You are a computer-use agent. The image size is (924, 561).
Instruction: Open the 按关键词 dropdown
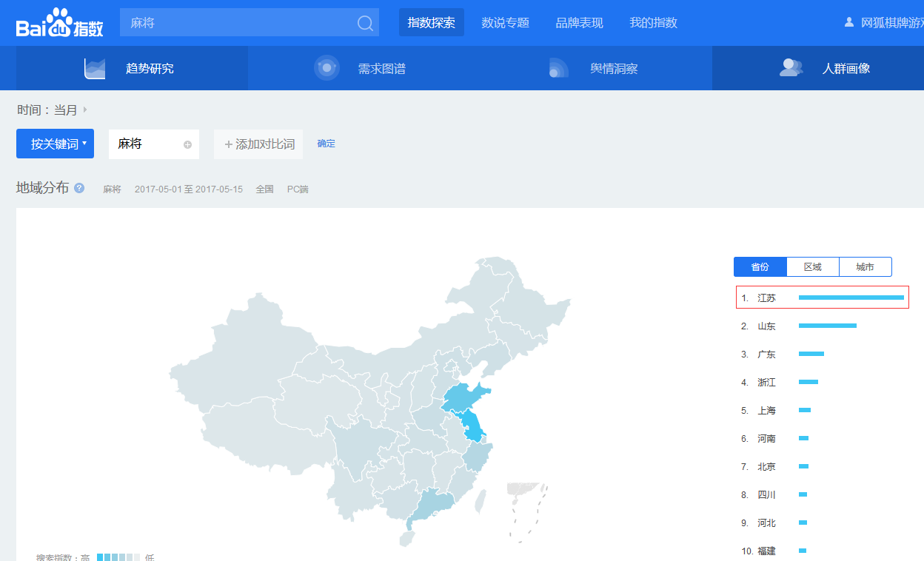[55, 144]
